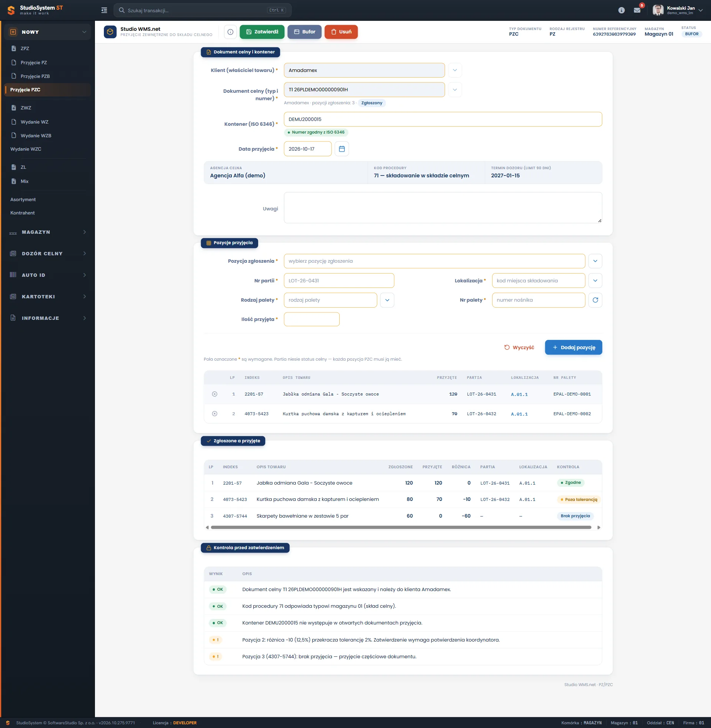Viewport: 711px width, 728px height.
Task: Open the info icon in the top bar
Action: coord(621,10)
